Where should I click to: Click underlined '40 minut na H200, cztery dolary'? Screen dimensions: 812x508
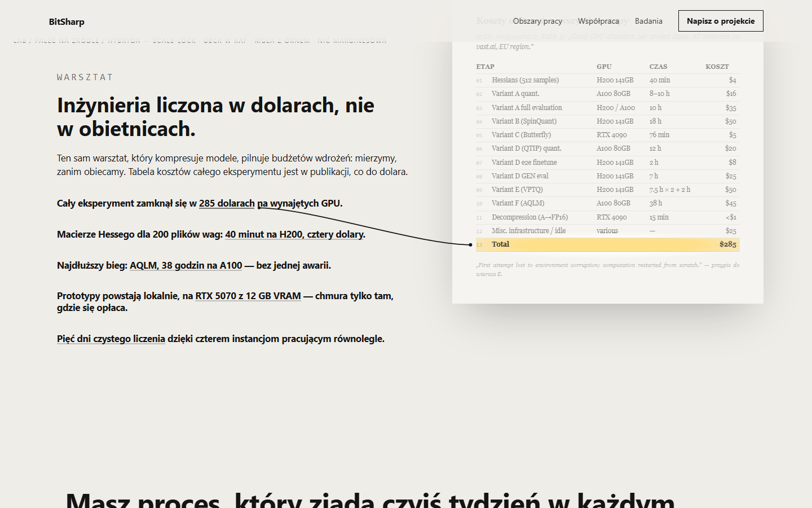pos(294,234)
